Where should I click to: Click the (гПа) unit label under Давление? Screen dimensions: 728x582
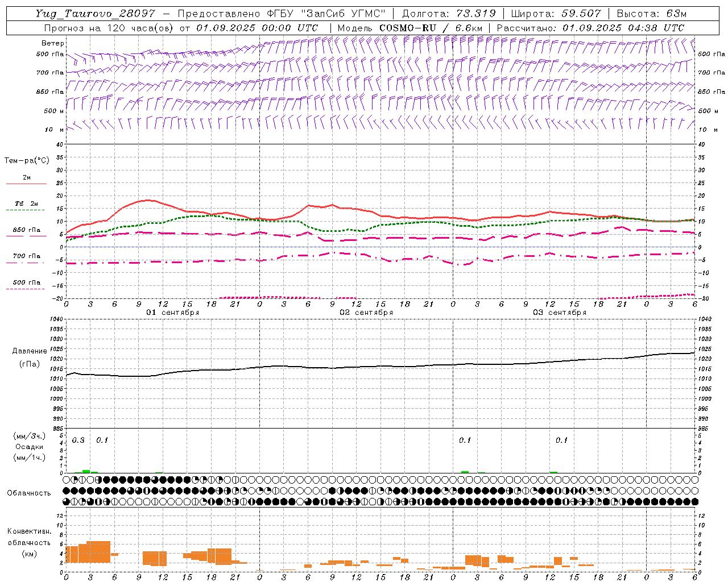click(30, 364)
